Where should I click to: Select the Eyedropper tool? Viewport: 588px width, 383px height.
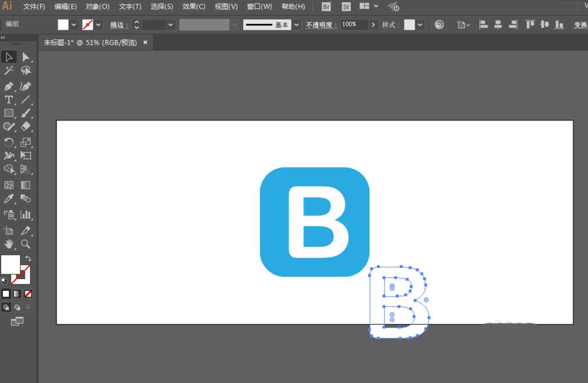point(9,199)
